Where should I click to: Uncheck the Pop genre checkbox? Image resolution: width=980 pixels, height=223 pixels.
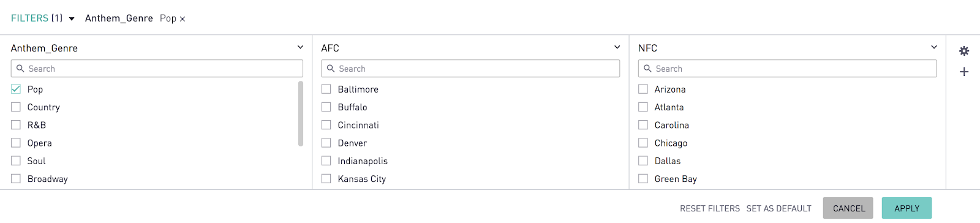tap(16, 89)
